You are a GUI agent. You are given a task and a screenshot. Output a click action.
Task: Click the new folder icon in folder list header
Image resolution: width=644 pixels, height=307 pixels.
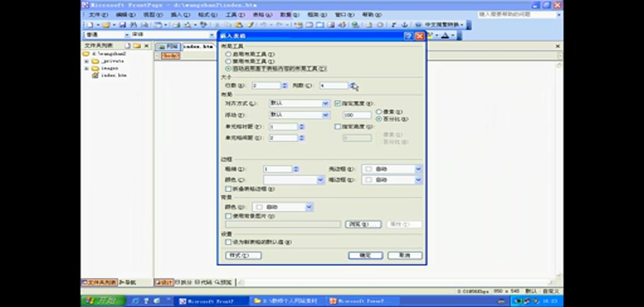pyautogui.click(x=136, y=46)
